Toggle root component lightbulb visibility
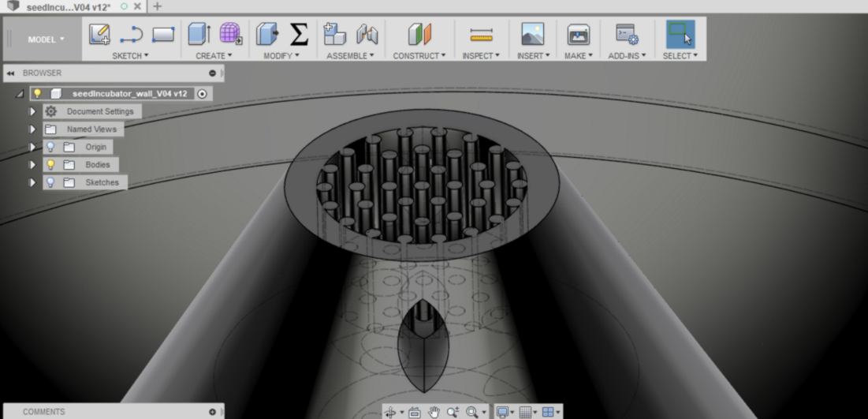This screenshot has width=868, height=419. [37, 94]
